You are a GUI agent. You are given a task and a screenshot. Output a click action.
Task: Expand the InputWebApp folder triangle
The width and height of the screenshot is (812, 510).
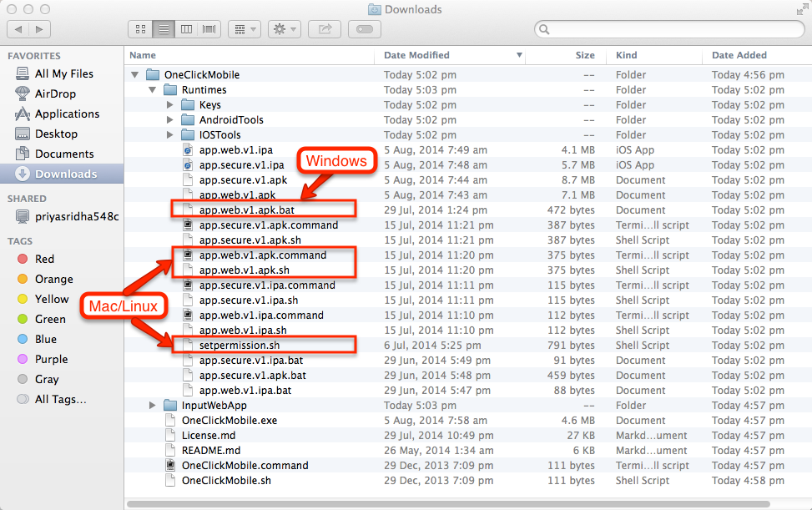[x=152, y=405]
